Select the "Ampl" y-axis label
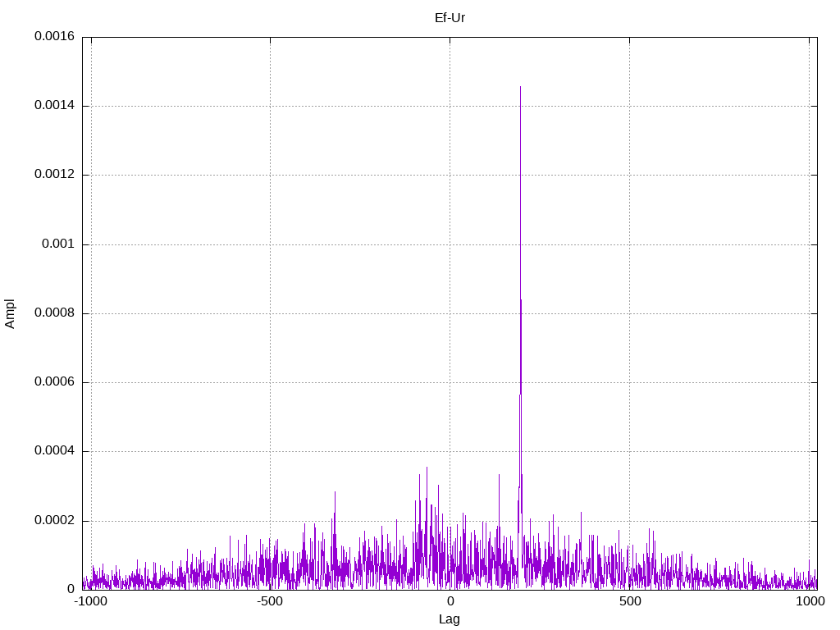 [10, 314]
